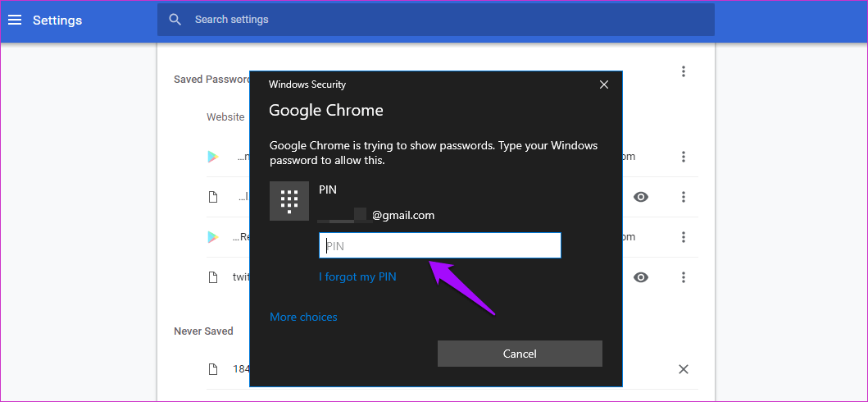Image resolution: width=868 pixels, height=402 pixels.
Task: Click the 'Website' column header
Action: coord(226,117)
